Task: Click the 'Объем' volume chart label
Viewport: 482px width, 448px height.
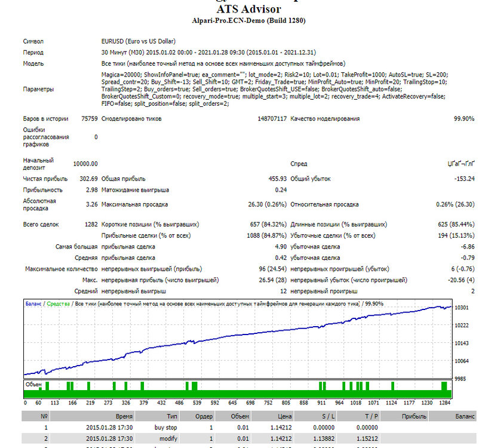Action: tap(33, 384)
